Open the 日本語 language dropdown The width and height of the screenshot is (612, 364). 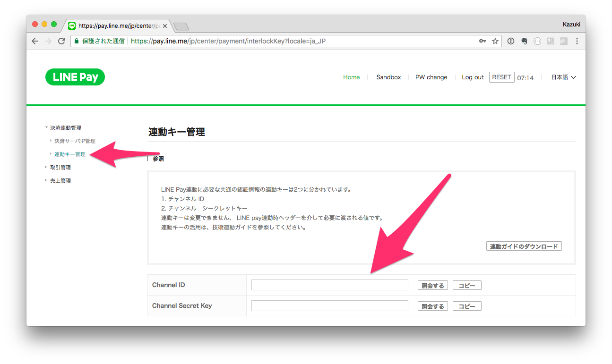pyautogui.click(x=563, y=77)
